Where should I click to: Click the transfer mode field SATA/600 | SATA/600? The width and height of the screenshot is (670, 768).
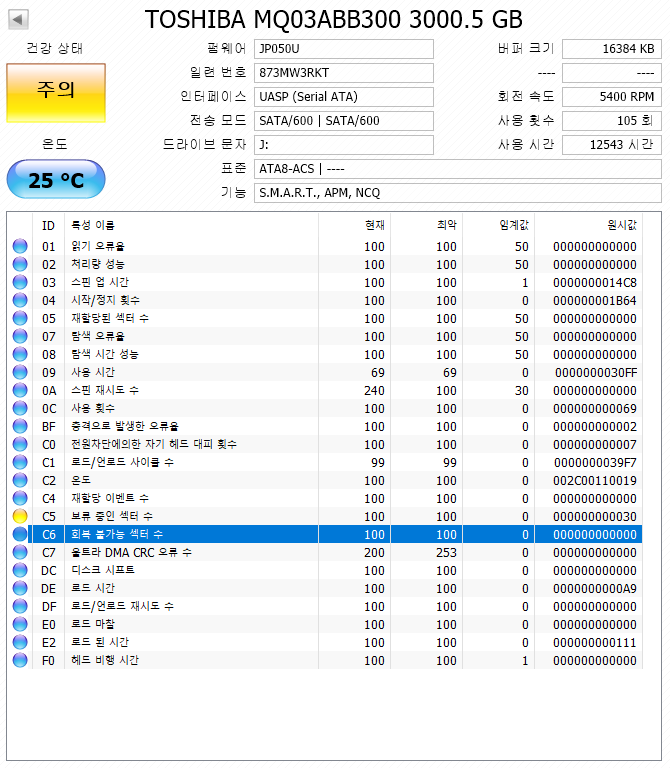click(x=343, y=120)
